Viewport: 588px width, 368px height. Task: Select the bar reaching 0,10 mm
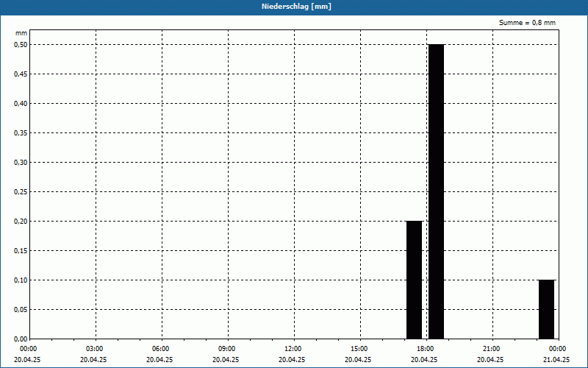coord(546,309)
